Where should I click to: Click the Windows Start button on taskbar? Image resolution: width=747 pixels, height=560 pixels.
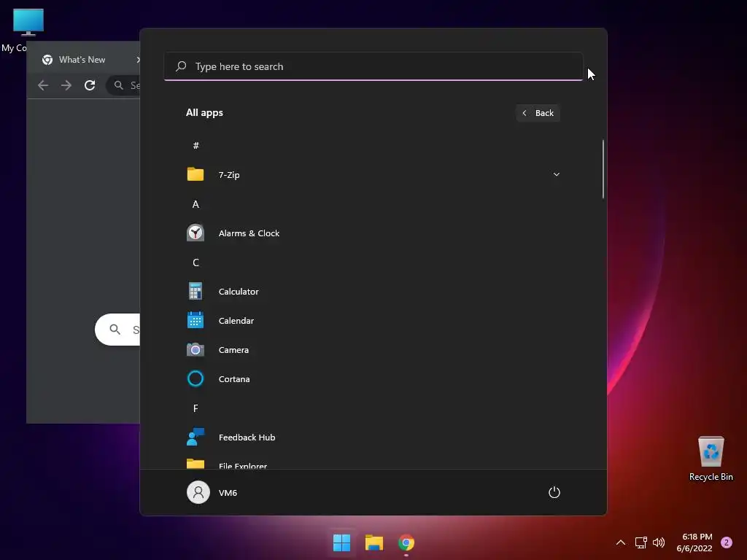(x=341, y=542)
